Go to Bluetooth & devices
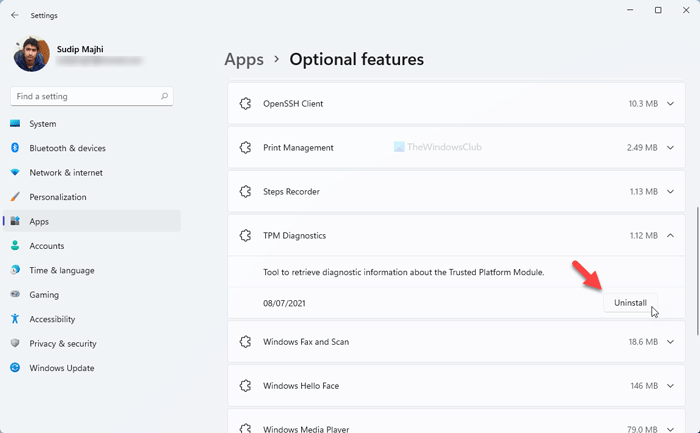The width and height of the screenshot is (700, 433). (x=67, y=148)
